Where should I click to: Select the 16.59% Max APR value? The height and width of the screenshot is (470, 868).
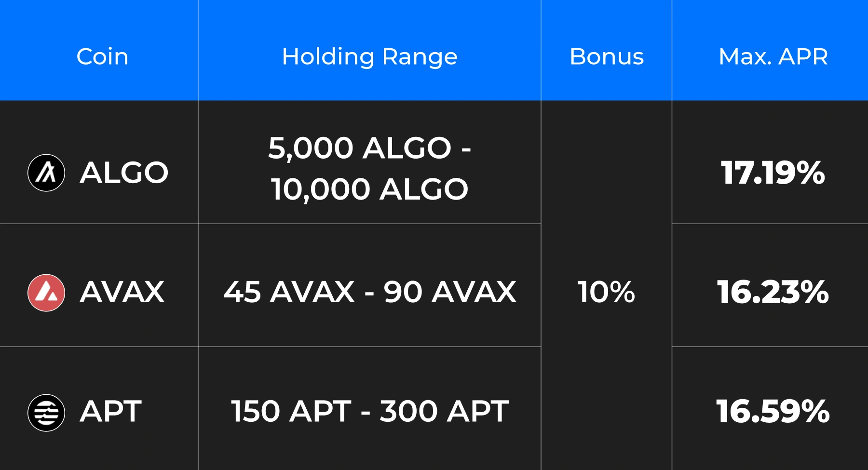pyautogui.click(x=773, y=412)
